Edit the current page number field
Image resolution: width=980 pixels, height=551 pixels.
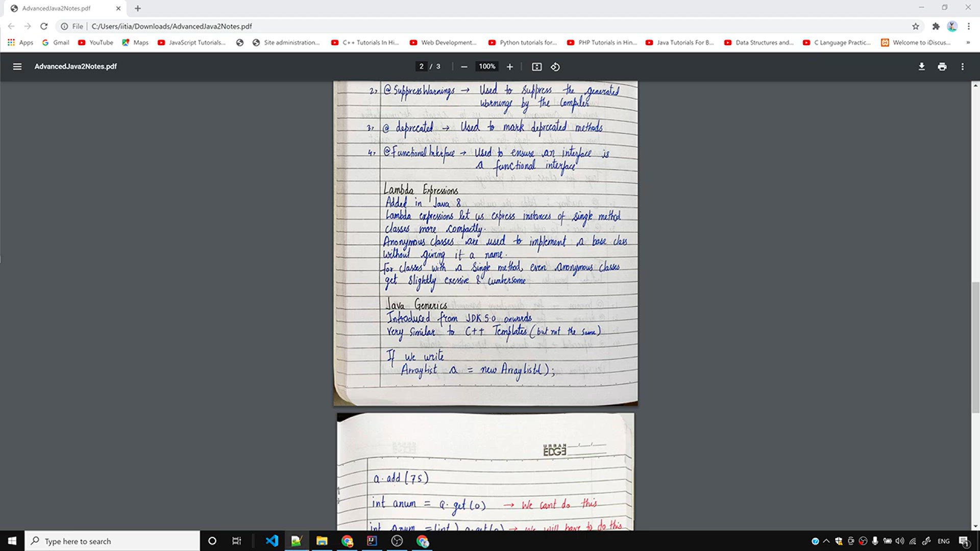coord(421,66)
